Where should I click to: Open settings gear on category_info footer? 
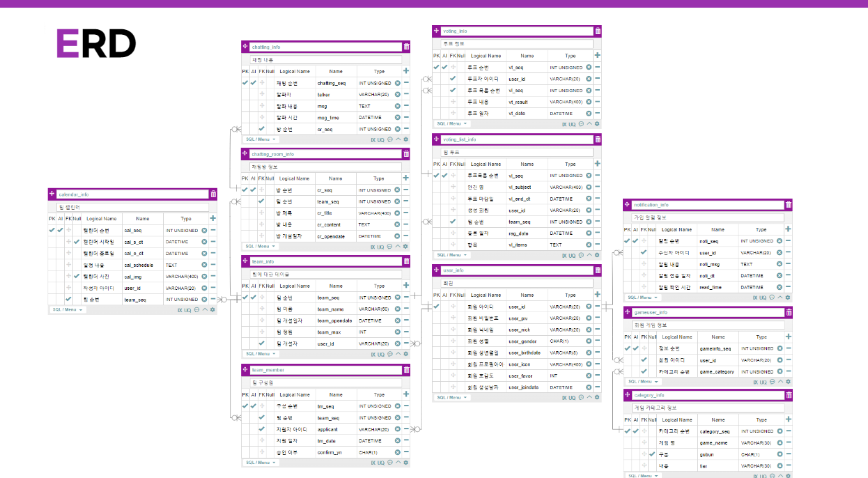click(x=787, y=475)
